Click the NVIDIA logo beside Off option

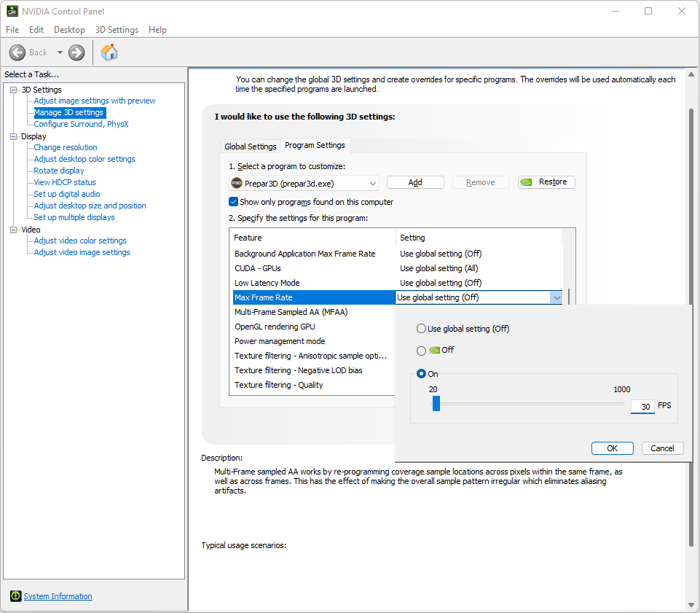pyautogui.click(x=434, y=350)
